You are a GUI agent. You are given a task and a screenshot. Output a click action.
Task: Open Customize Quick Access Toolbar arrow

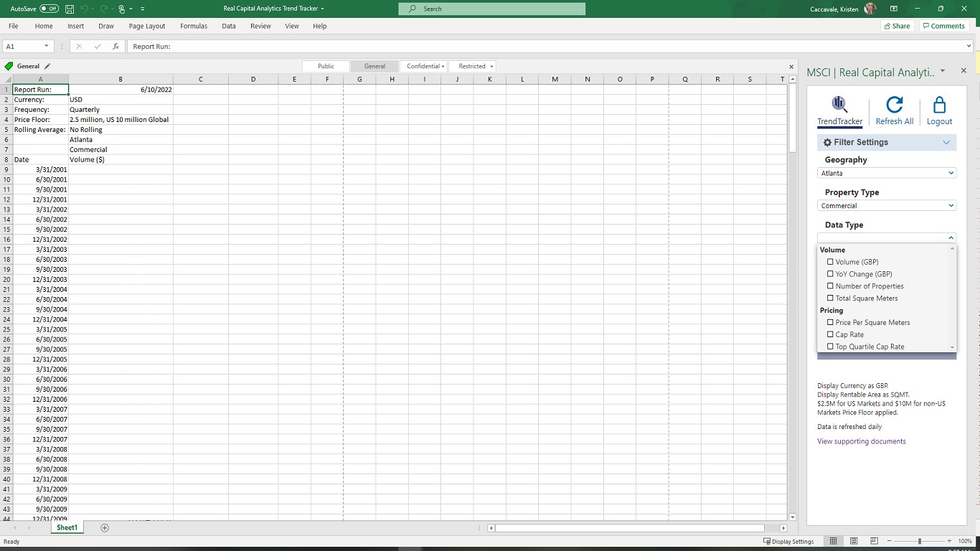click(143, 9)
